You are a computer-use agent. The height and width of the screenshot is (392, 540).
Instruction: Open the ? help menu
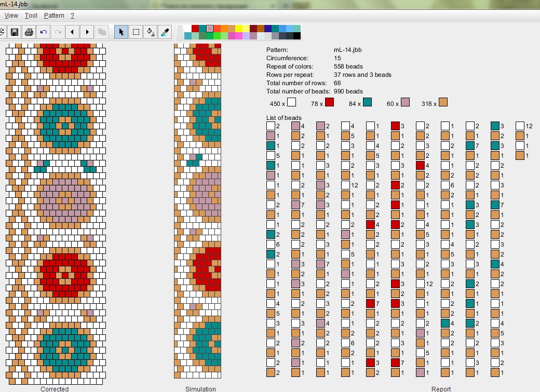73,16
